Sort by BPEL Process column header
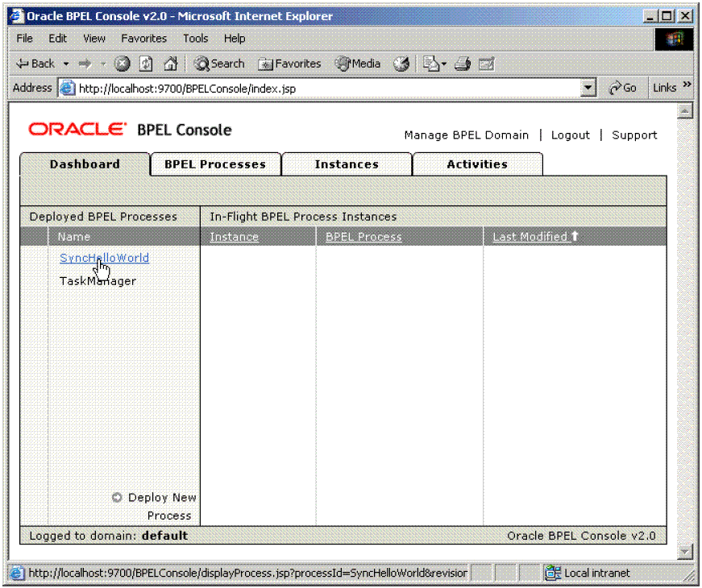Viewport: 702px width, 588px height. click(x=363, y=237)
